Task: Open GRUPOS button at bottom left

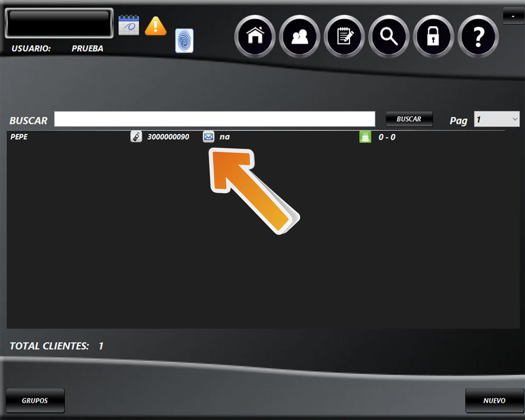Action: pyautogui.click(x=35, y=401)
